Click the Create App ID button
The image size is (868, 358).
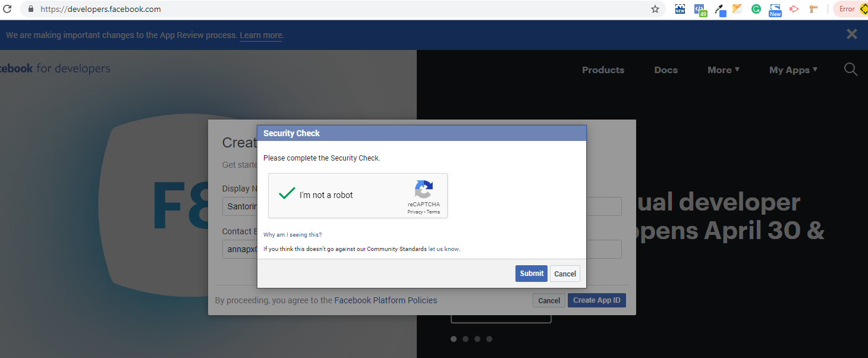[x=597, y=300]
